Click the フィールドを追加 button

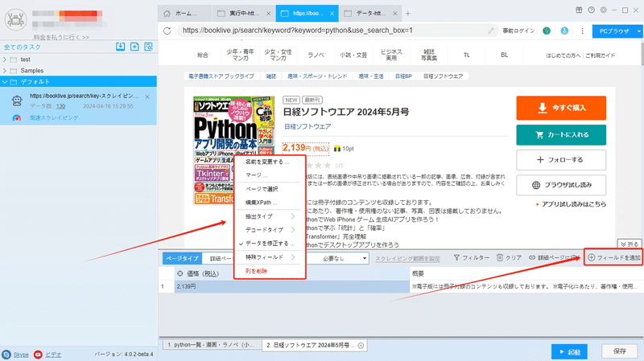(613, 257)
